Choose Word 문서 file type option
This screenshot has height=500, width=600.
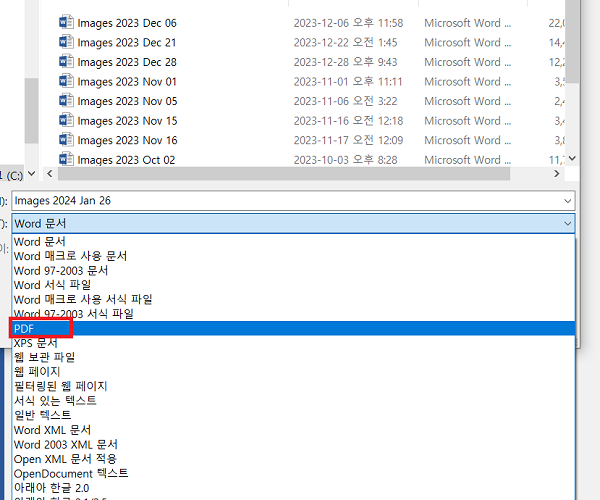point(293,242)
